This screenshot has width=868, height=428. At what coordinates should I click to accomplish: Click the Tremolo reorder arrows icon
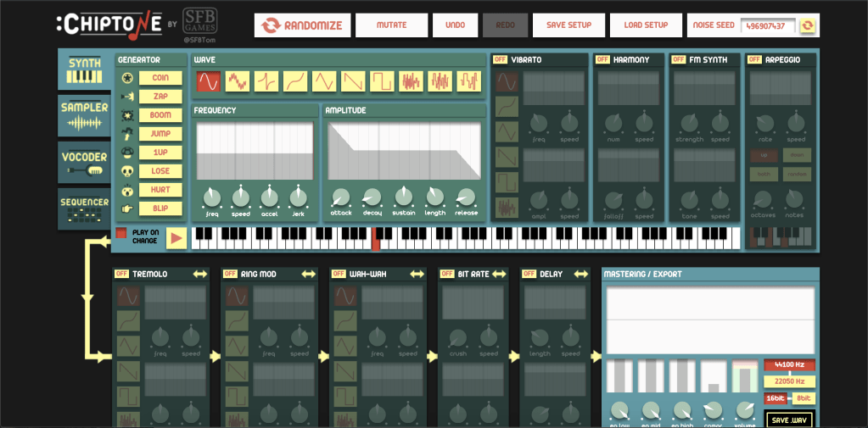tap(199, 274)
